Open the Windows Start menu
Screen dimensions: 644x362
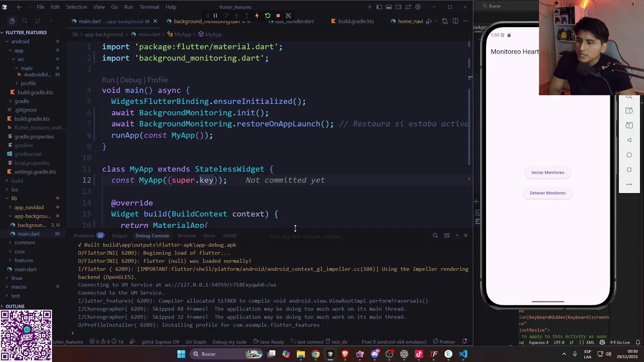pyautogui.click(x=181, y=354)
